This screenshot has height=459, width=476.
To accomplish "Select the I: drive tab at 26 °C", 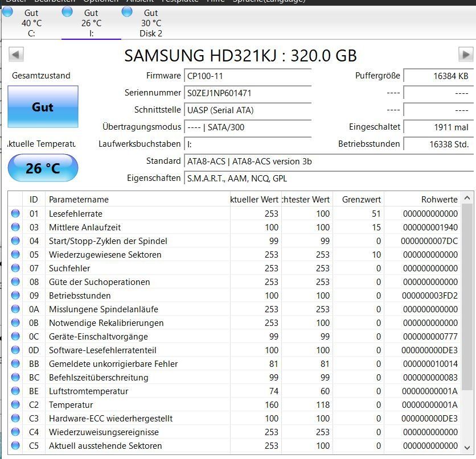I will [91, 23].
